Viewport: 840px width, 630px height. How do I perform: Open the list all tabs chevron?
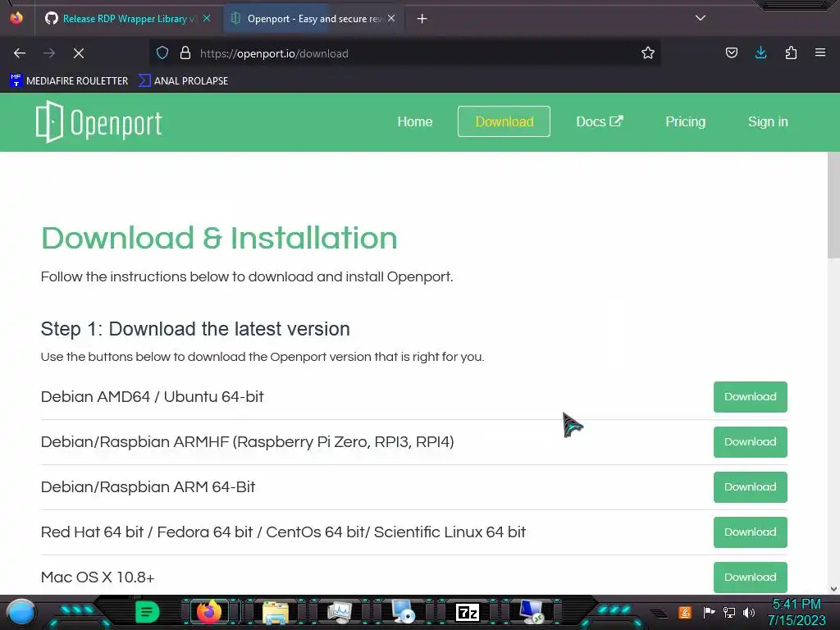tap(701, 18)
